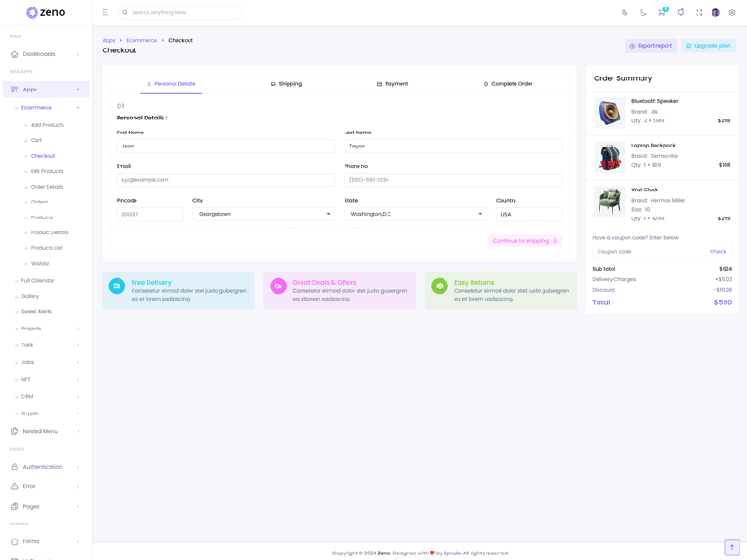Toggle dark mode moon icon
Image resolution: width=747 pixels, height=560 pixels.
tap(643, 12)
